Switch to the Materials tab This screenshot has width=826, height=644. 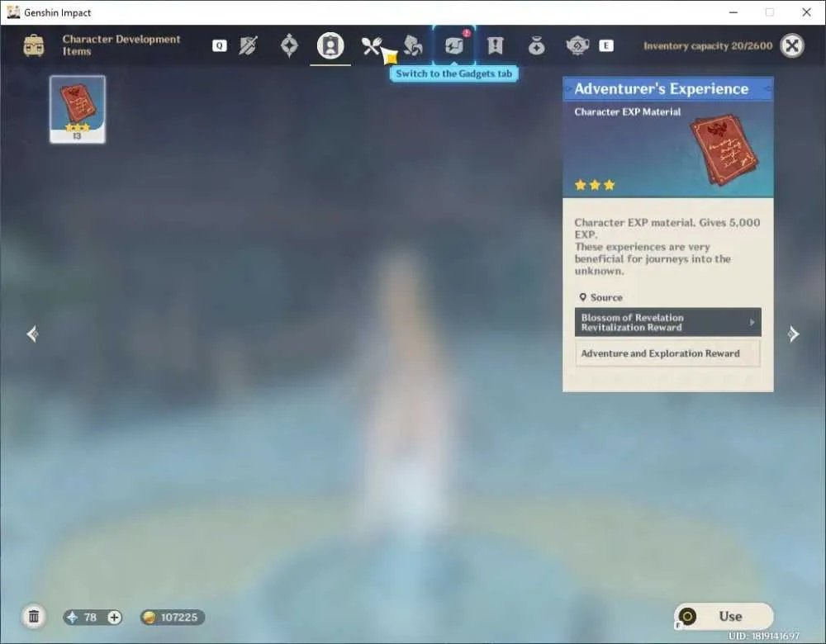pos(412,45)
